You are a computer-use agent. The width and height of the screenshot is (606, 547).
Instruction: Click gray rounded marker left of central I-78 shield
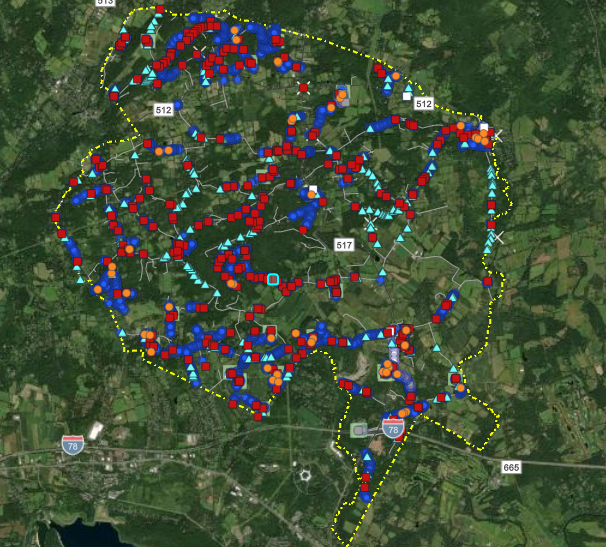[359, 430]
